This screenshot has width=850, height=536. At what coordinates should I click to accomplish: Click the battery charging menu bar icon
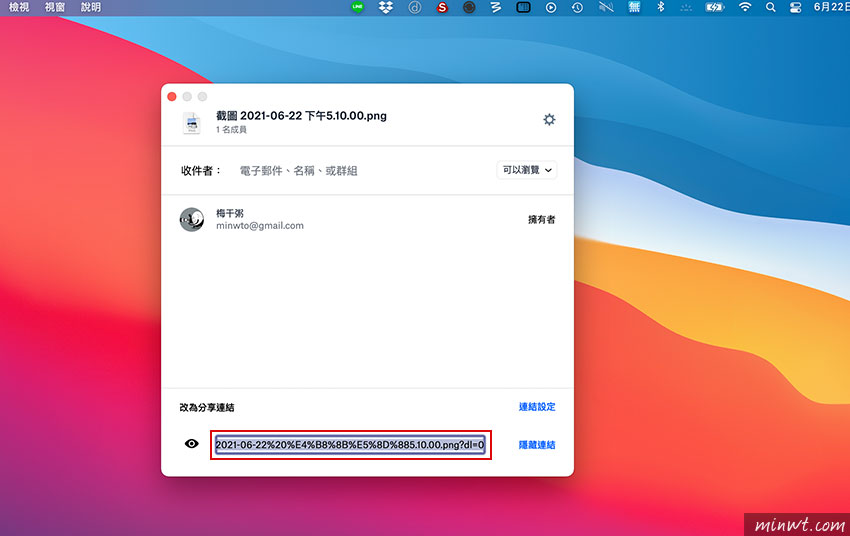[714, 7]
